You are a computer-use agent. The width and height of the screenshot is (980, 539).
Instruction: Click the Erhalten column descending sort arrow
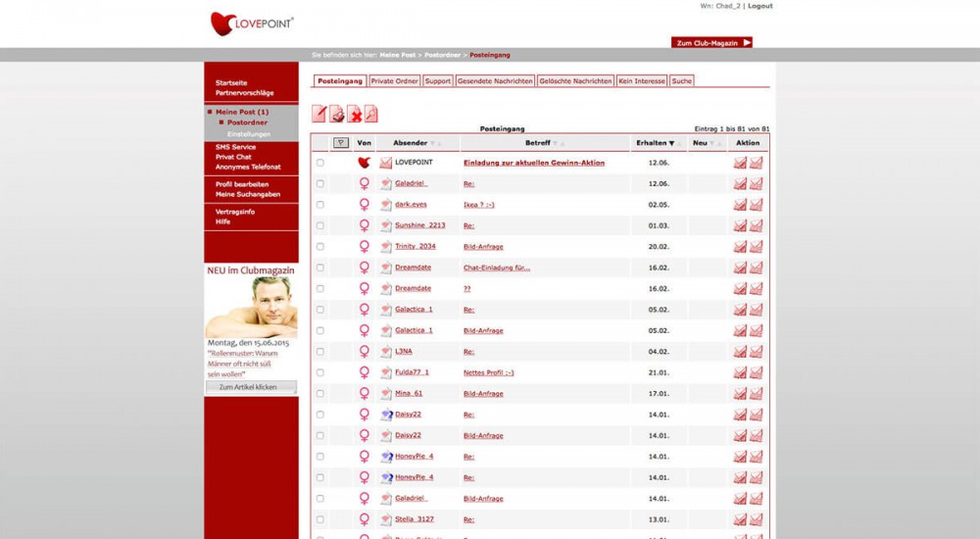click(671, 144)
